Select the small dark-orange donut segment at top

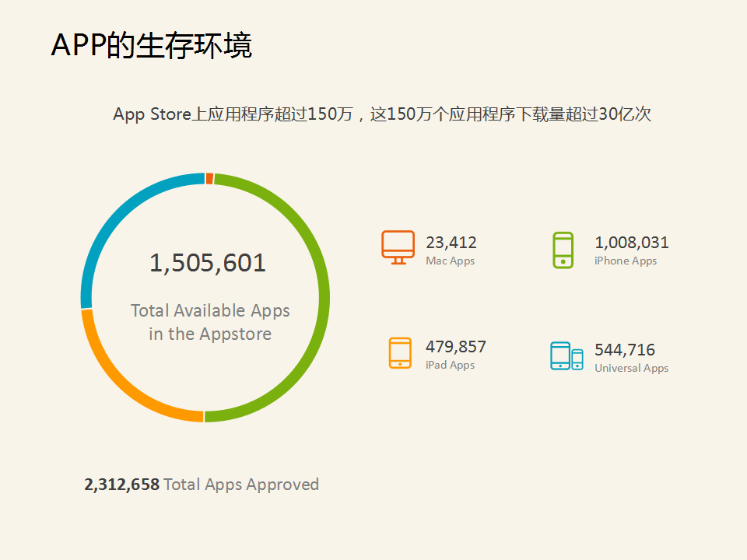tap(209, 179)
